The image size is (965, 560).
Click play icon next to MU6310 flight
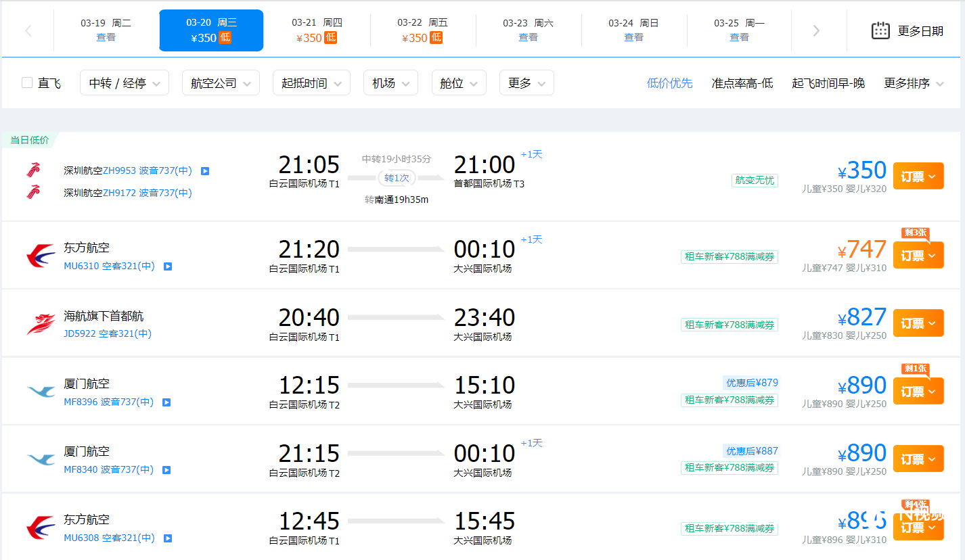(x=168, y=266)
